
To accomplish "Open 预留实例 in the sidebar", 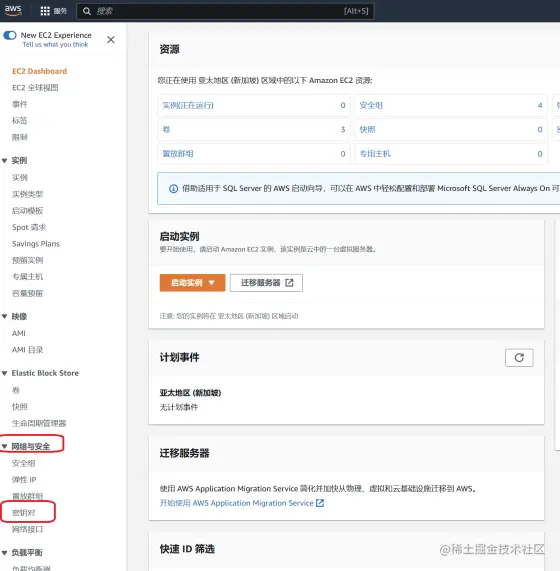I will coord(27,260).
